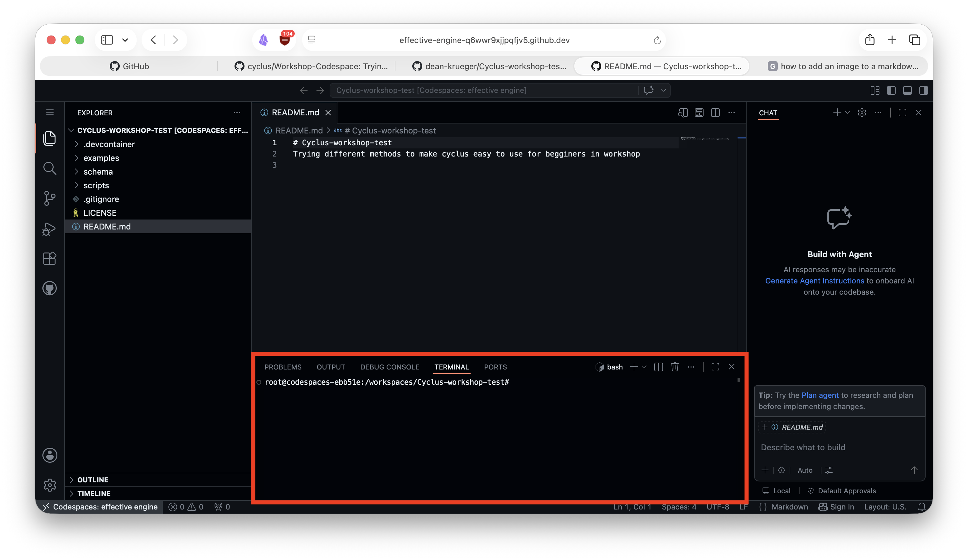Kill the bash terminal with trash icon

pos(675,367)
